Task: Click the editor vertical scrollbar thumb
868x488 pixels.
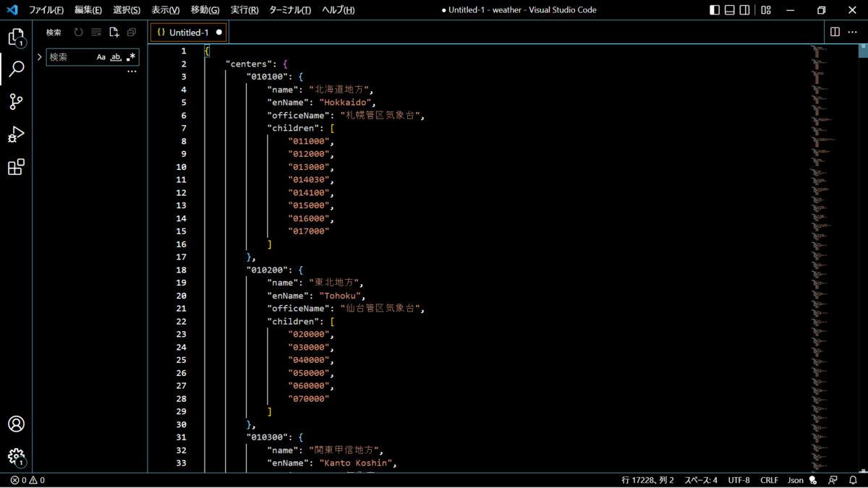Action: click(x=863, y=51)
